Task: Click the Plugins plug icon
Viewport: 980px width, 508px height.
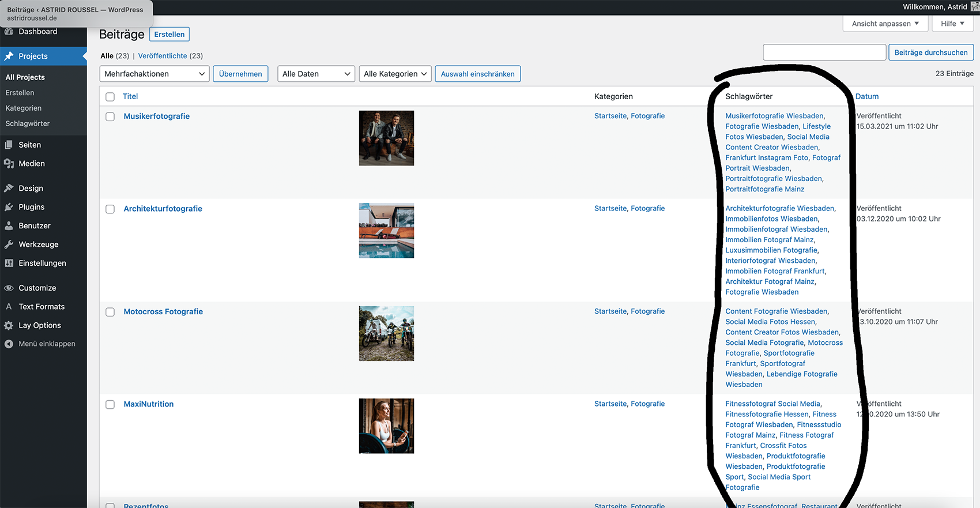Action: 9,207
